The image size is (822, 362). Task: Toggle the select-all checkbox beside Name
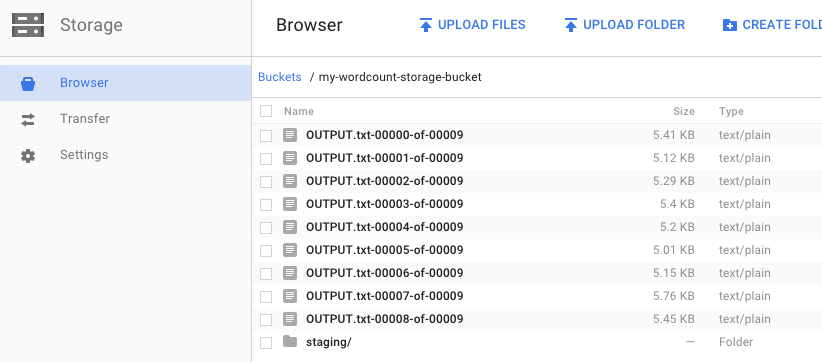click(x=266, y=111)
